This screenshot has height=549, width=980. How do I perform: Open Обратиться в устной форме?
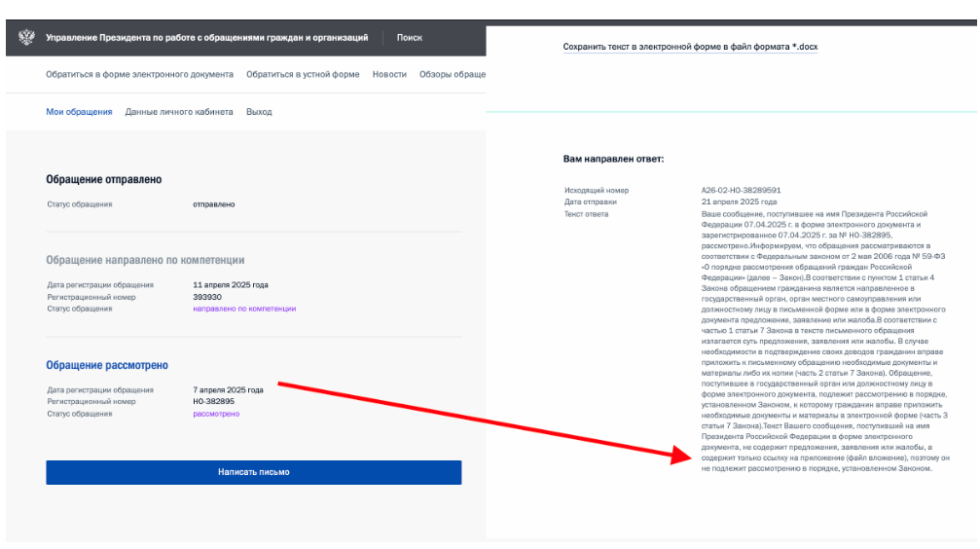click(303, 74)
